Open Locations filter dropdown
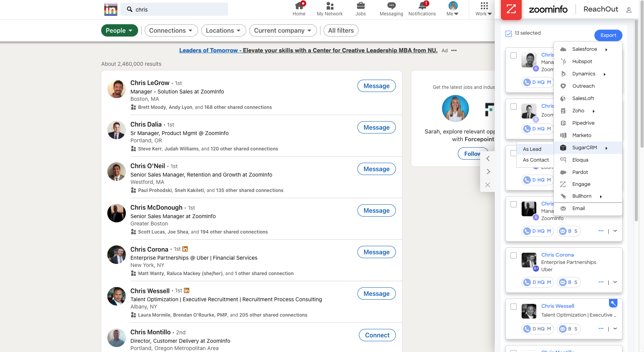This screenshot has width=644, height=352. [224, 30]
